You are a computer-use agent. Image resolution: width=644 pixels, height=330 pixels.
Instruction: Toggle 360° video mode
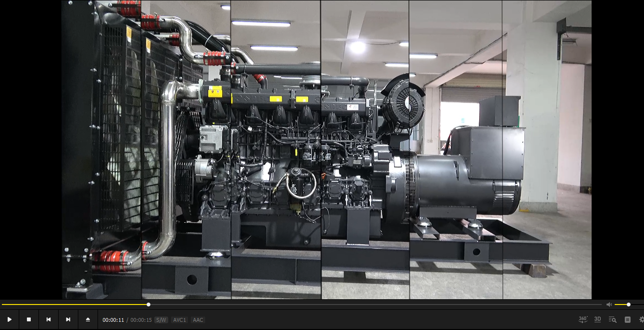click(582, 319)
